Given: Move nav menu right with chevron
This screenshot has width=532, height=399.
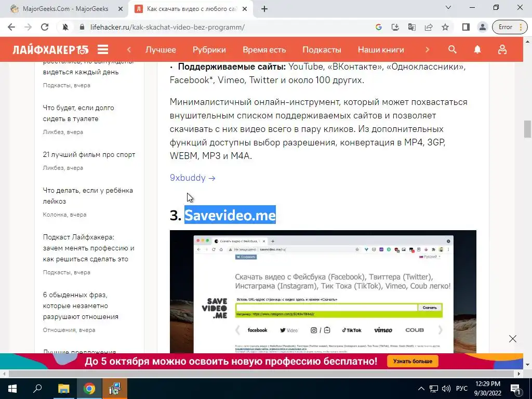Looking at the screenshot, I should (427, 49).
